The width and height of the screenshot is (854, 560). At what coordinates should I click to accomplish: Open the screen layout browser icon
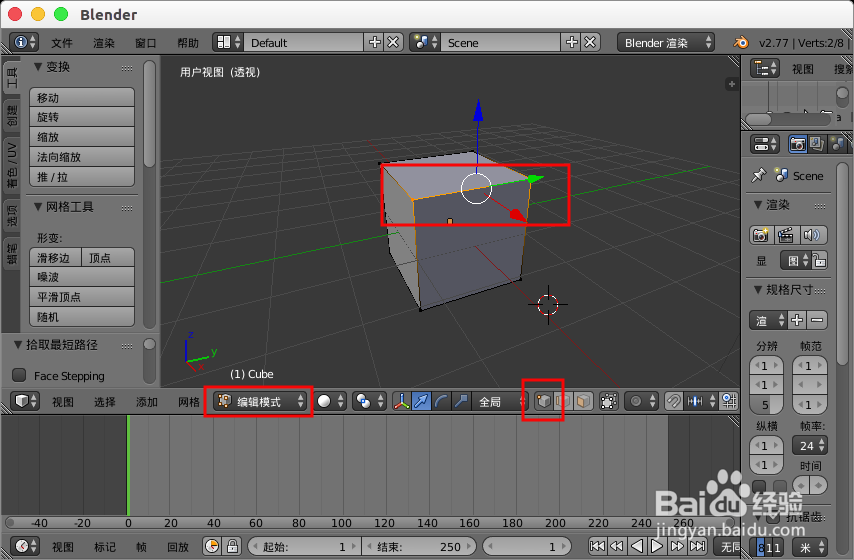[x=228, y=42]
